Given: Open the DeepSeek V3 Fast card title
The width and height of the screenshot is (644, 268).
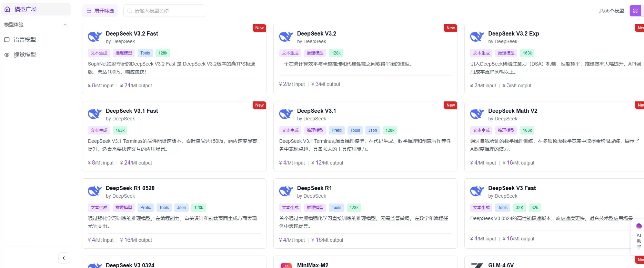Looking at the screenshot, I should (512, 188).
